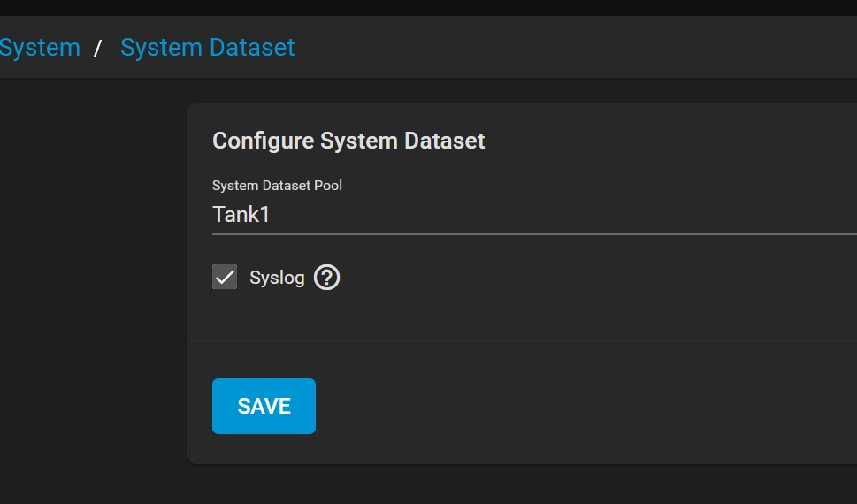Save the system dataset configuration

(264, 406)
